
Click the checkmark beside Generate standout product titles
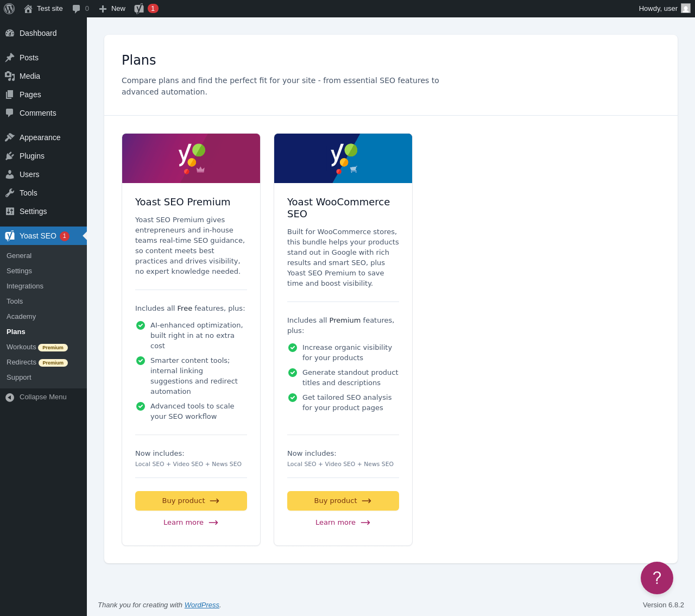293,373
